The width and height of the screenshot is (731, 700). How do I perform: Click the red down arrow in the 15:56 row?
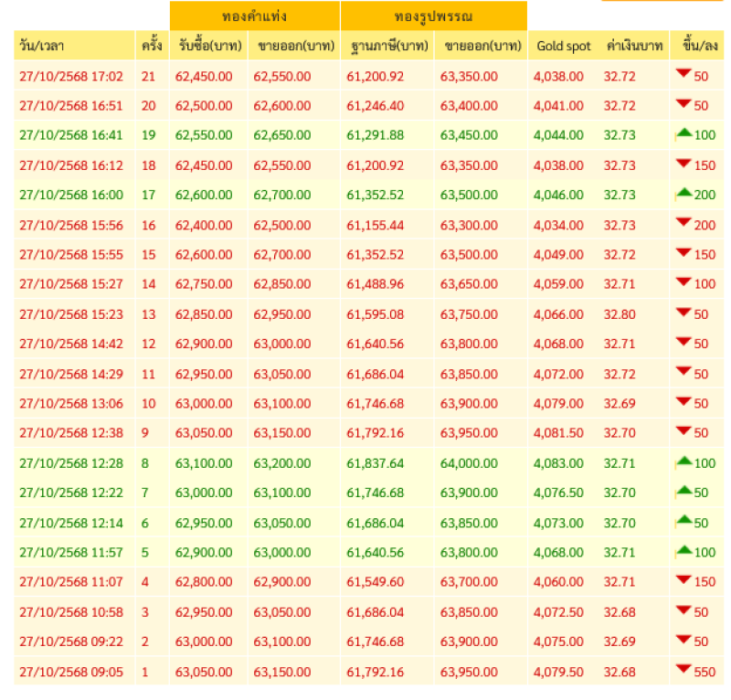pos(683,223)
